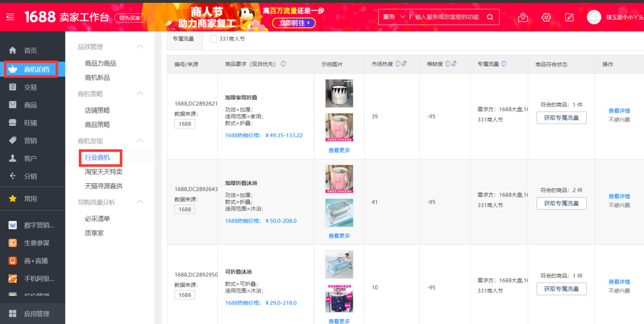This screenshot has height=324, width=644.
Task: Launch the 手机阿里 app icon
Action: click(x=13, y=279)
